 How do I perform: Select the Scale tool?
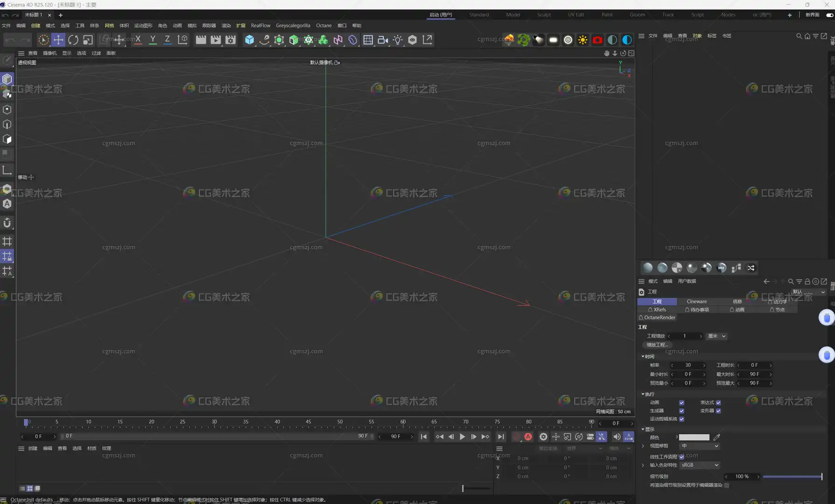click(88, 40)
